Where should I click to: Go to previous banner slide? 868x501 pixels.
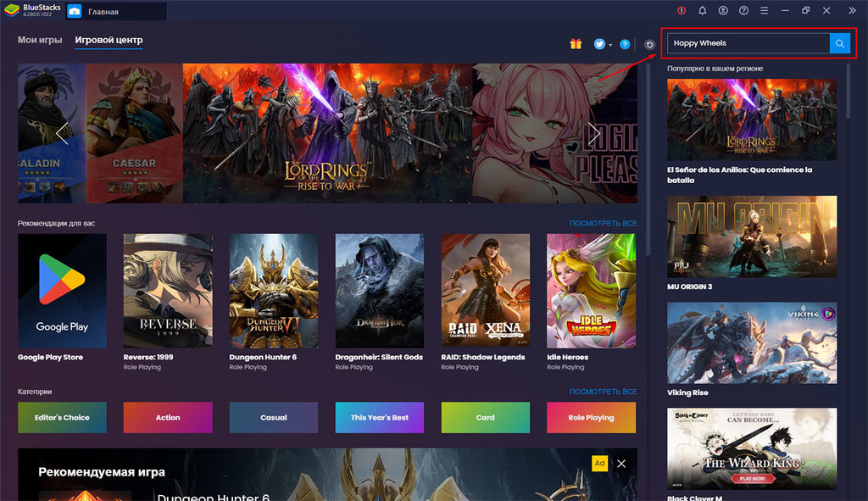pyautogui.click(x=61, y=133)
